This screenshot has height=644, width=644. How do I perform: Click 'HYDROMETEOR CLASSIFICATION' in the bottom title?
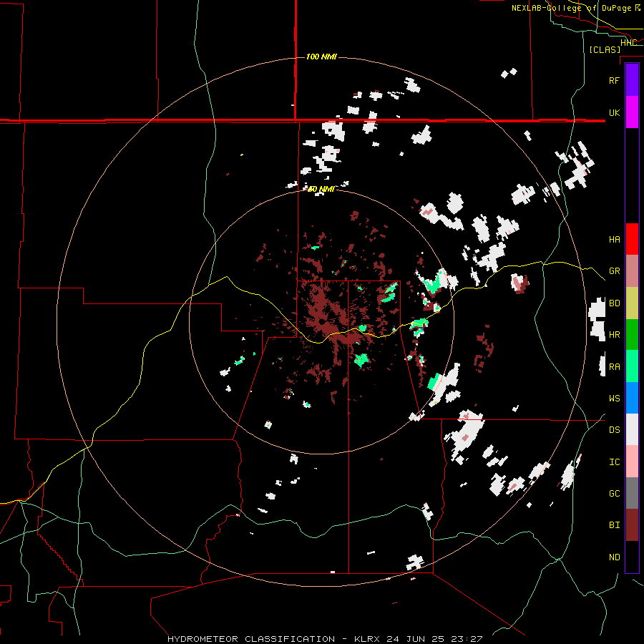[251, 639]
